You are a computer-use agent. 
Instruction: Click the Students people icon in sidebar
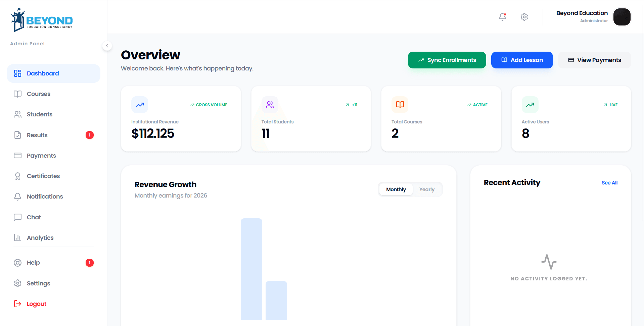click(x=17, y=114)
